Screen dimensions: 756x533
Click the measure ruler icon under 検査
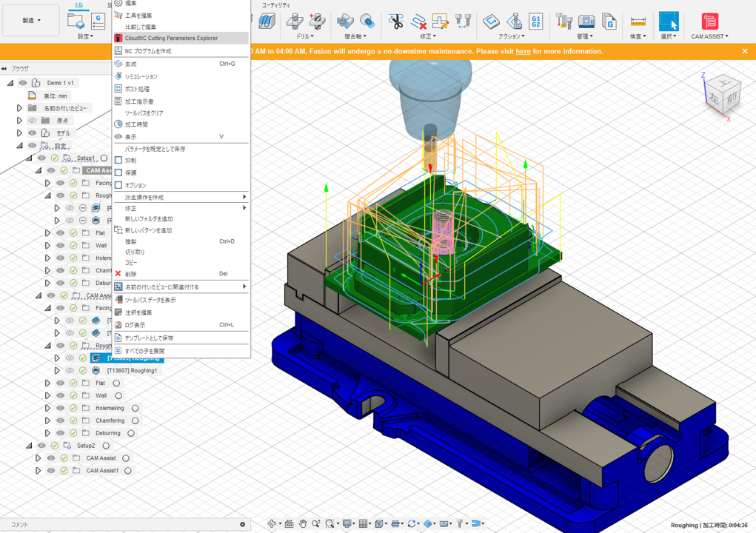[x=638, y=21]
